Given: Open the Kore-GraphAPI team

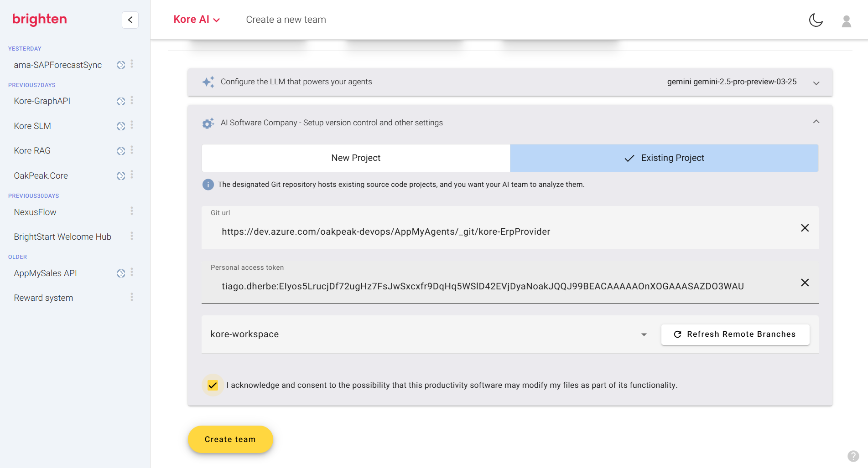Looking at the screenshot, I should (x=42, y=101).
